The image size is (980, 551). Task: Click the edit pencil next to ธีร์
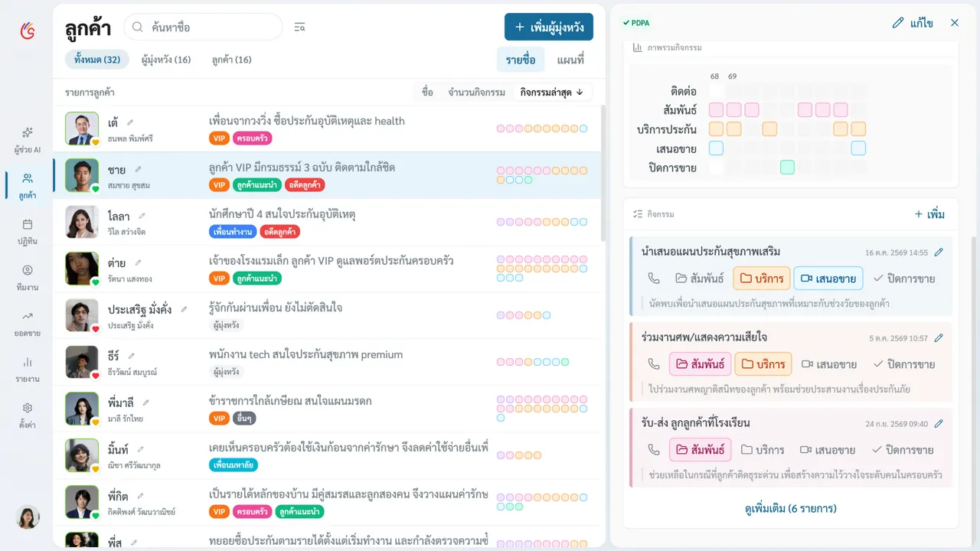[131, 356]
